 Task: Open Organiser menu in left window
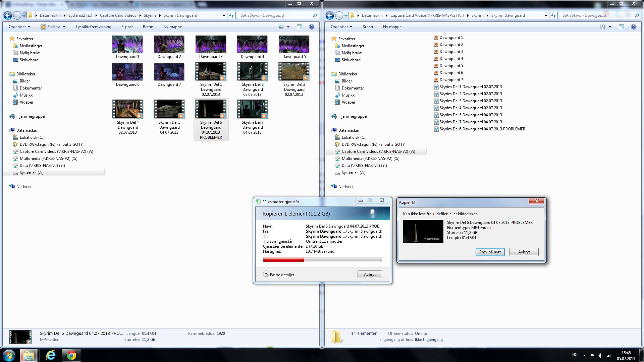[19, 27]
